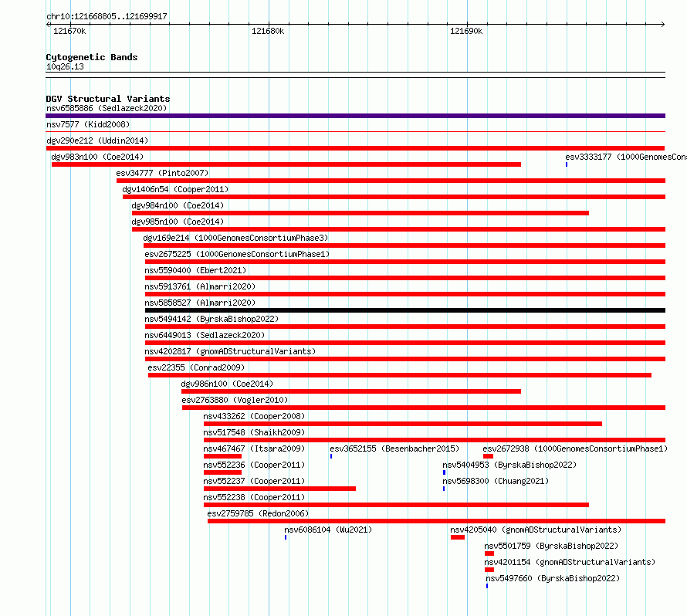The image size is (687, 616).
Task: Click the ruler's right arrow end
Action: coord(663,24)
